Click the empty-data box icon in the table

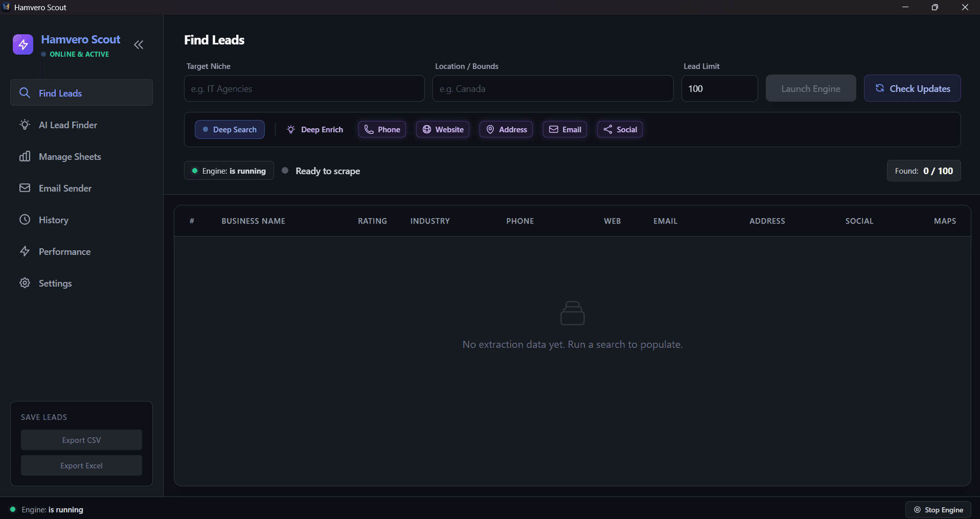pyautogui.click(x=573, y=313)
